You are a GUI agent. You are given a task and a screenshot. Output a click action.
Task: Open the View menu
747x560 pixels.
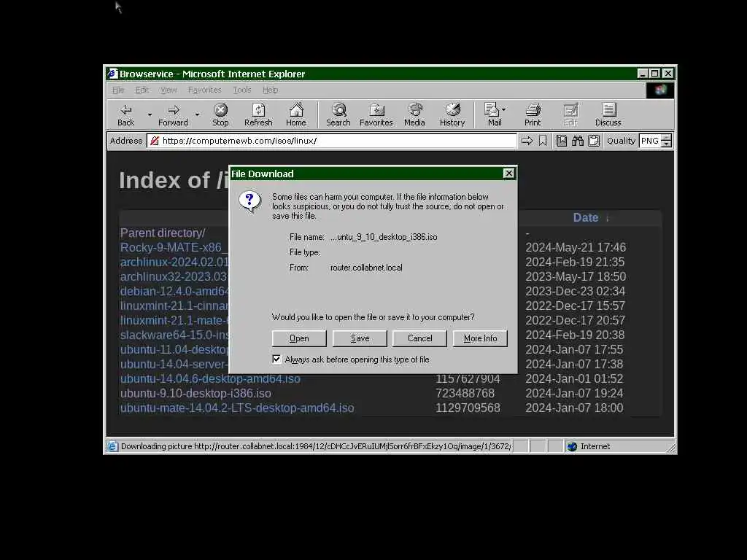169,90
